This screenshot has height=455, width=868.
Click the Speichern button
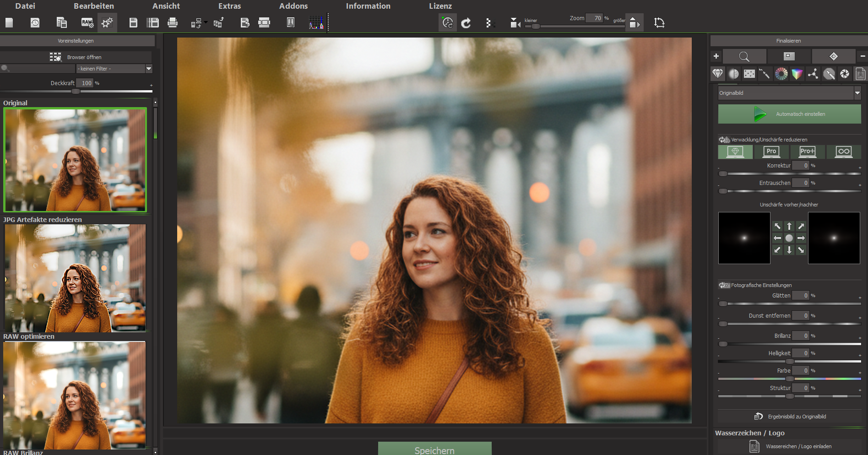(x=434, y=449)
